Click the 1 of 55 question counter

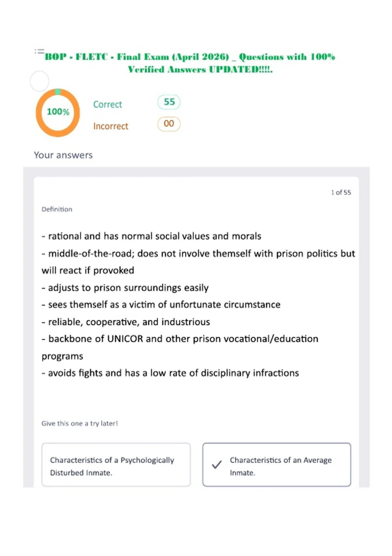(x=341, y=192)
